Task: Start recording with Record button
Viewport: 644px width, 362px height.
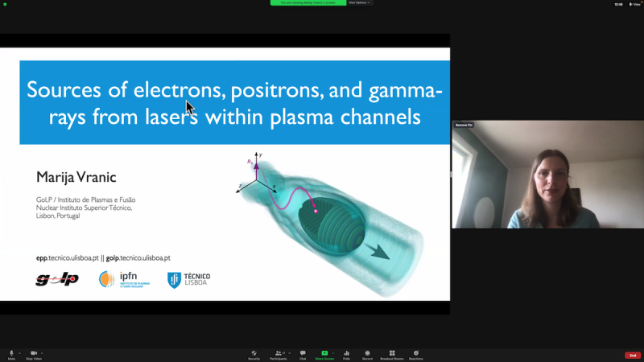Action: (367, 354)
